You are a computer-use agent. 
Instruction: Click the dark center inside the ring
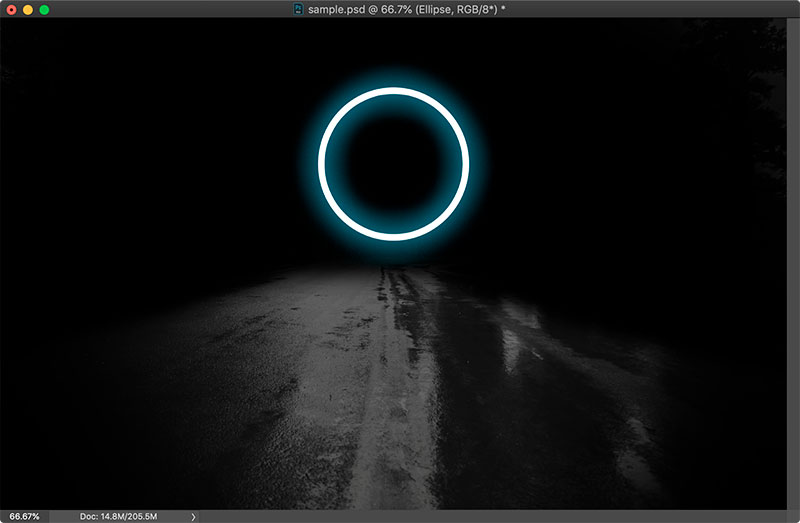394,164
